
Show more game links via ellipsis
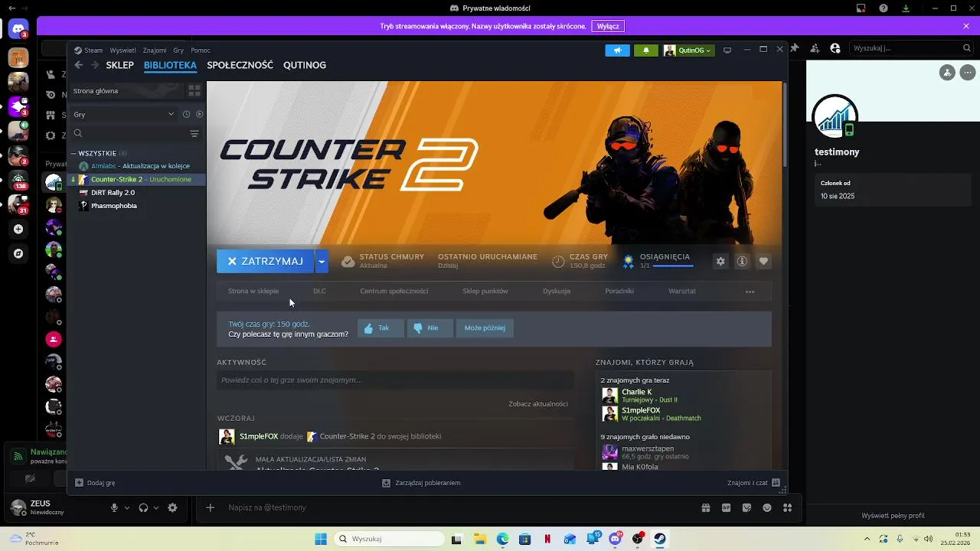pos(750,292)
